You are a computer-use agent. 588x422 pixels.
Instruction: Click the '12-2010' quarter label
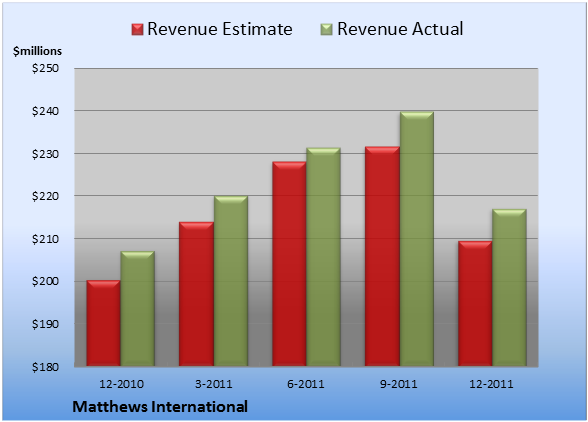coord(121,384)
